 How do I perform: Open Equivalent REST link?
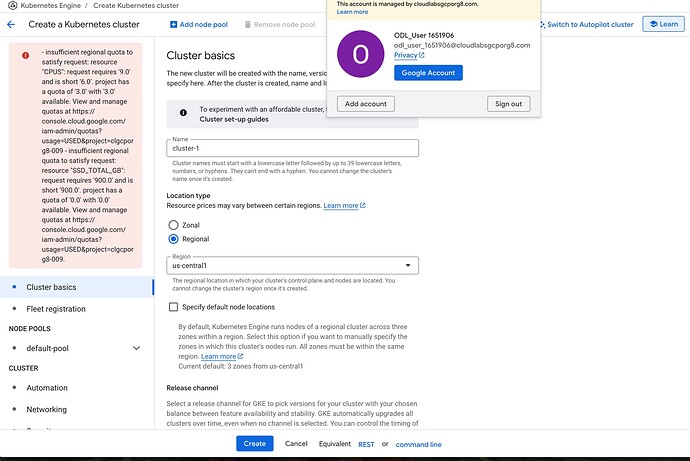pos(366,444)
